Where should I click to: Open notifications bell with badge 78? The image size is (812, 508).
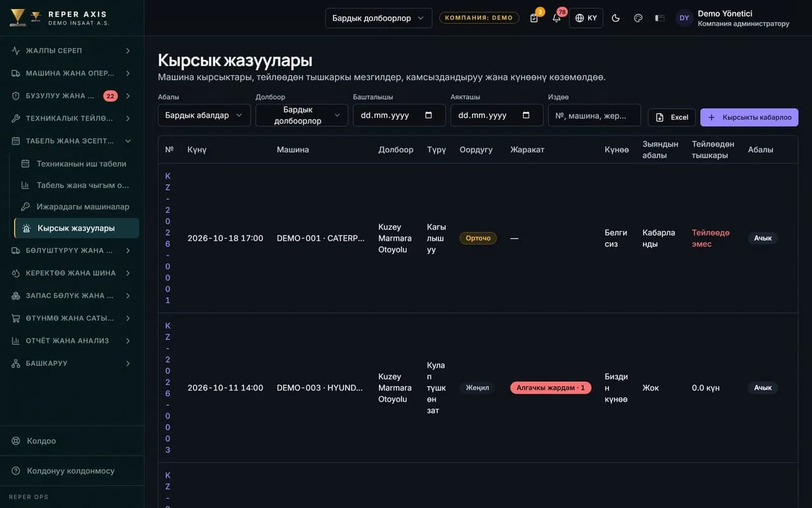[556, 18]
